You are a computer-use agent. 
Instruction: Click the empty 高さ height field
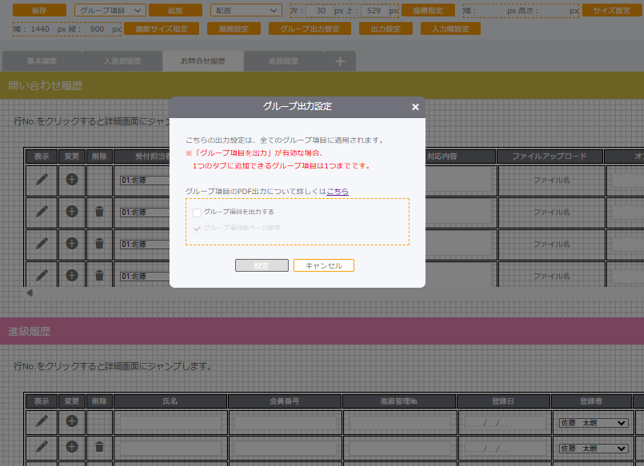point(555,11)
